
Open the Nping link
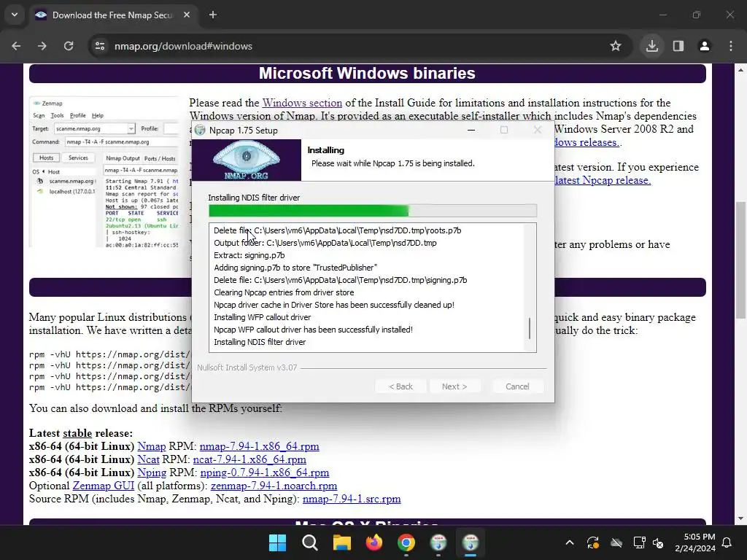pos(152,472)
